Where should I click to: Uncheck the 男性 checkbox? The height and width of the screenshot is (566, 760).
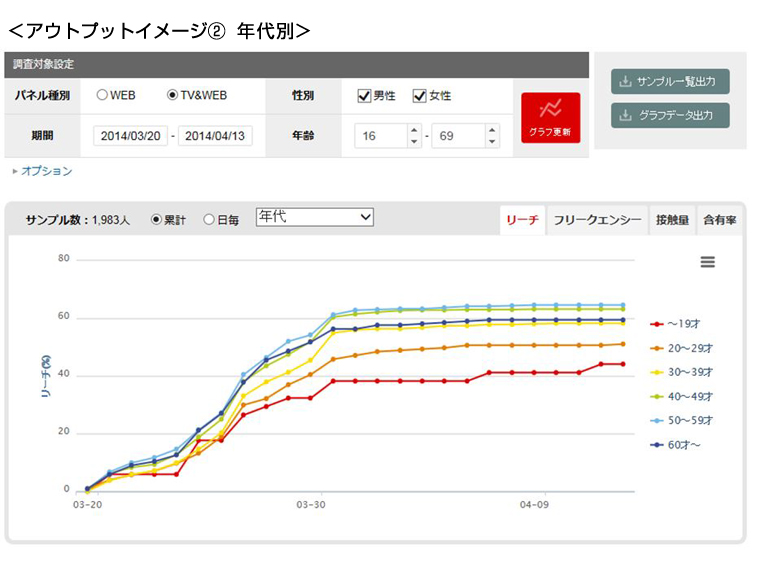pyautogui.click(x=365, y=96)
